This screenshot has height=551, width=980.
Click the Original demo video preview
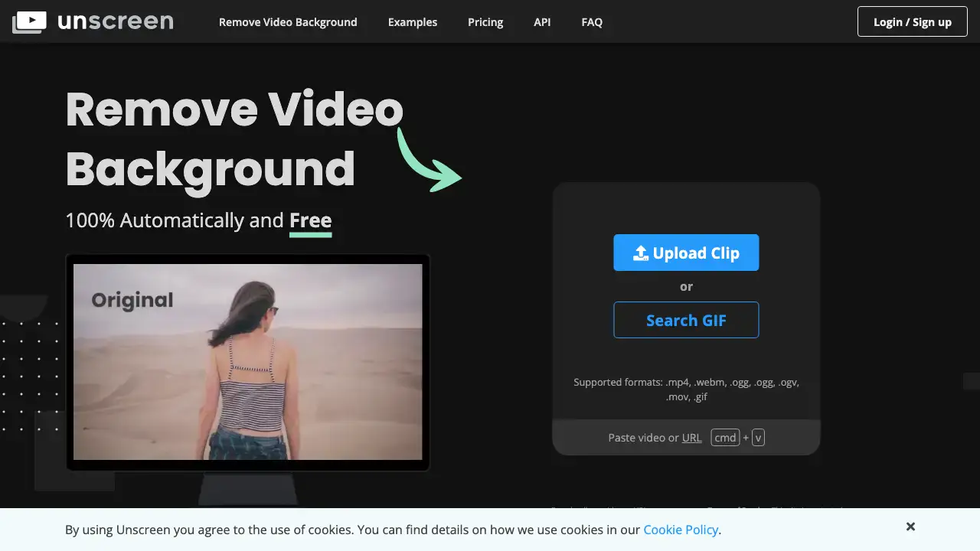tap(247, 361)
